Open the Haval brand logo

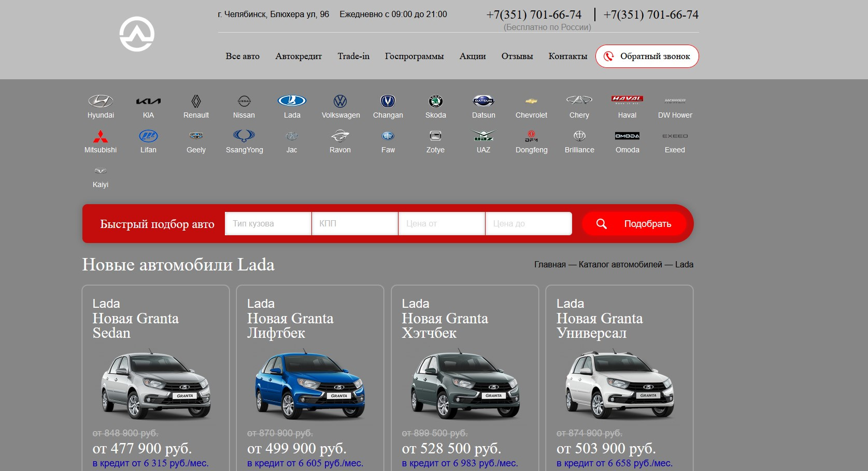coord(627,99)
